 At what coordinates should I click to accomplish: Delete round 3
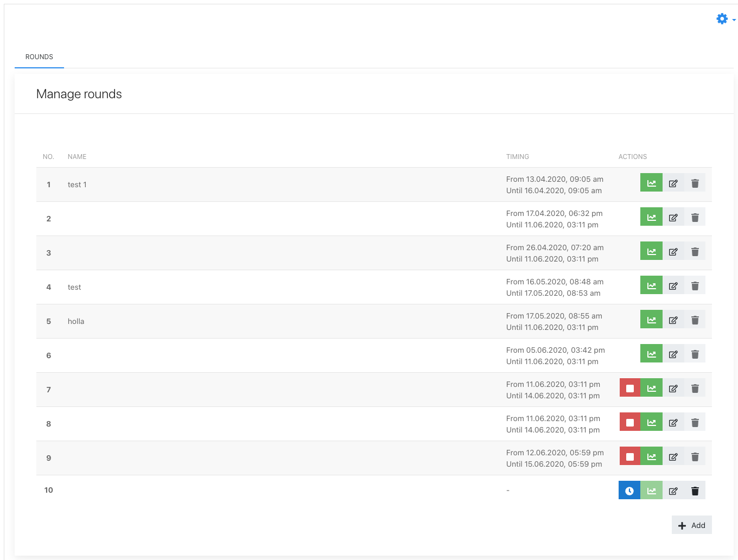click(x=695, y=251)
